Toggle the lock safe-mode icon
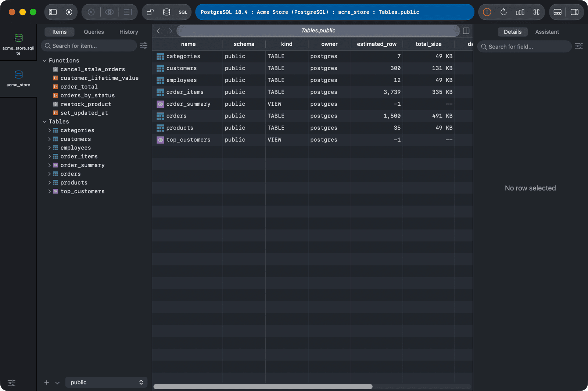The width and height of the screenshot is (588, 391). (x=150, y=12)
